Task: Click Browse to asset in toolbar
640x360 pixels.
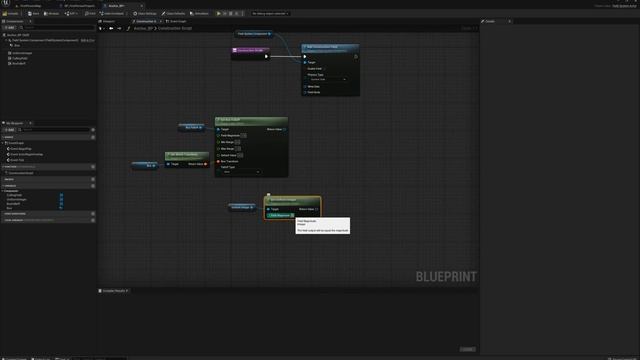Action: pyautogui.click(x=52, y=13)
